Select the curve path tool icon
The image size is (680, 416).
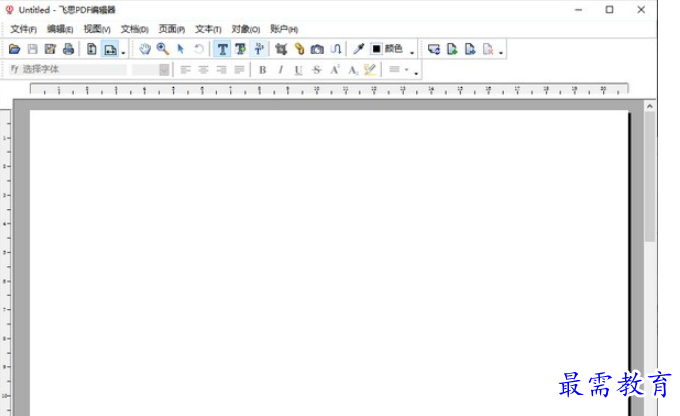(x=335, y=49)
